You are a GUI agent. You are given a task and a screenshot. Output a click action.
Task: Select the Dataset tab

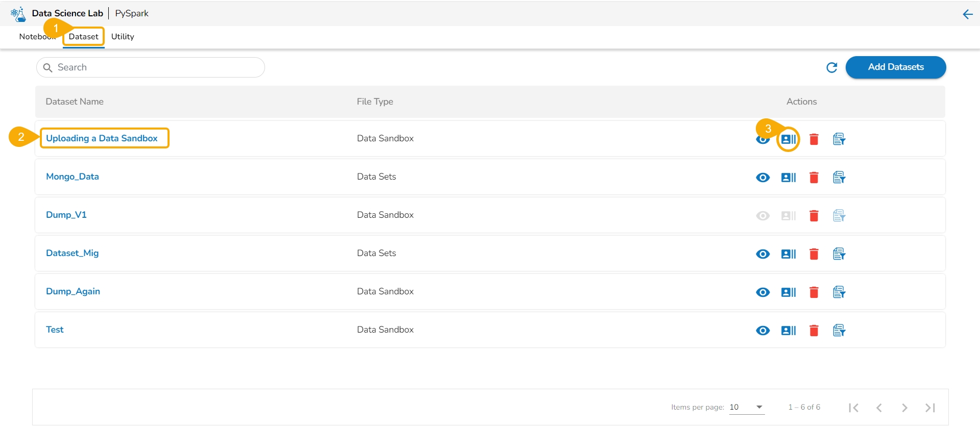click(x=84, y=37)
